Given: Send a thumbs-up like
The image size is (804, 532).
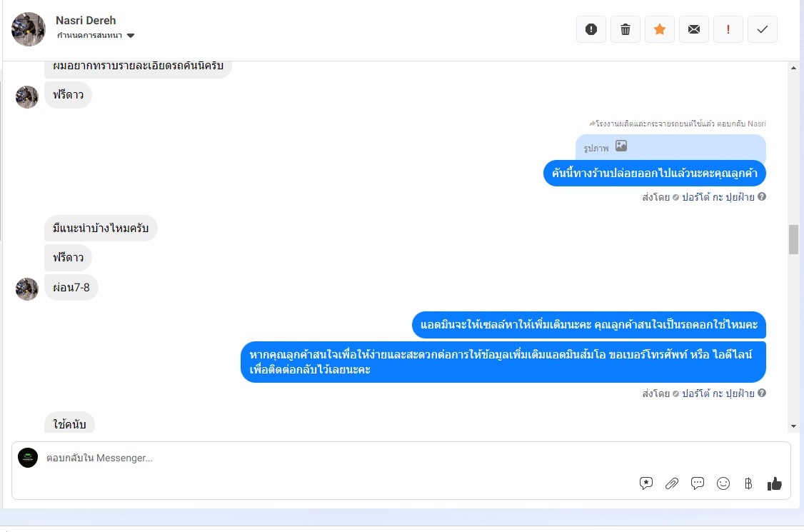Looking at the screenshot, I should (x=774, y=483).
